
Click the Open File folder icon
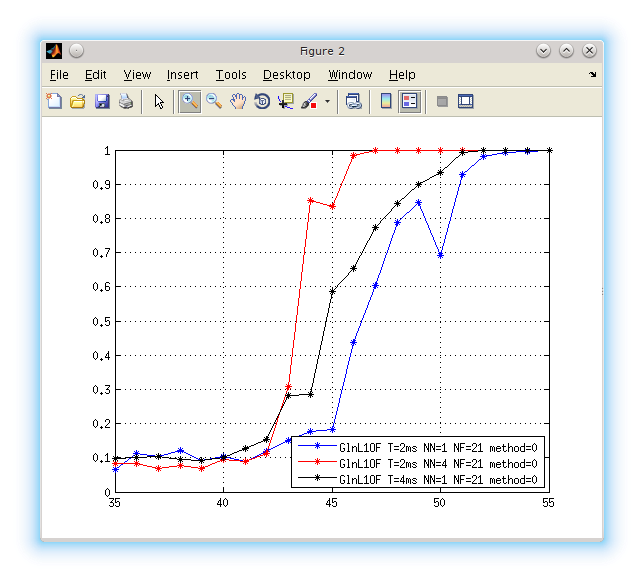(x=78, y=101)
